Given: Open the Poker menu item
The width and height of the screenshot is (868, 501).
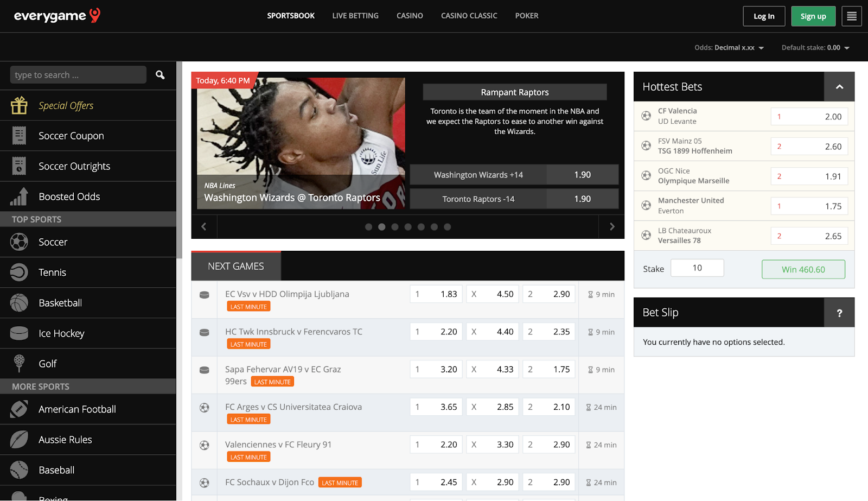Looking at the screenshot, I should pos(526,16).
